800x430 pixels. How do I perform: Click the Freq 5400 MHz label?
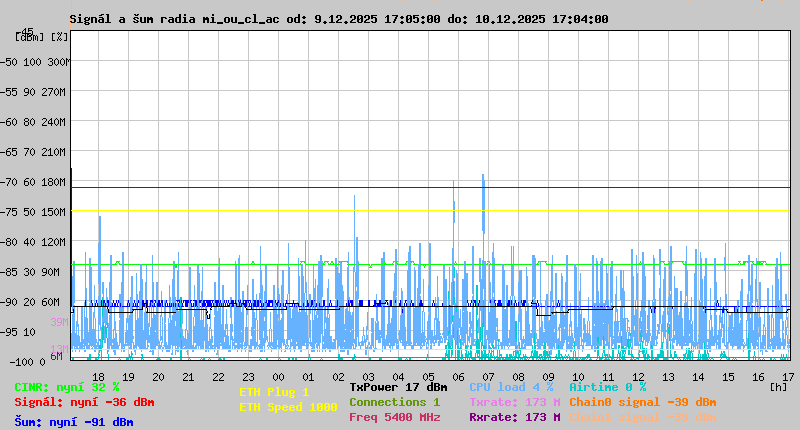tap(394, 417)
